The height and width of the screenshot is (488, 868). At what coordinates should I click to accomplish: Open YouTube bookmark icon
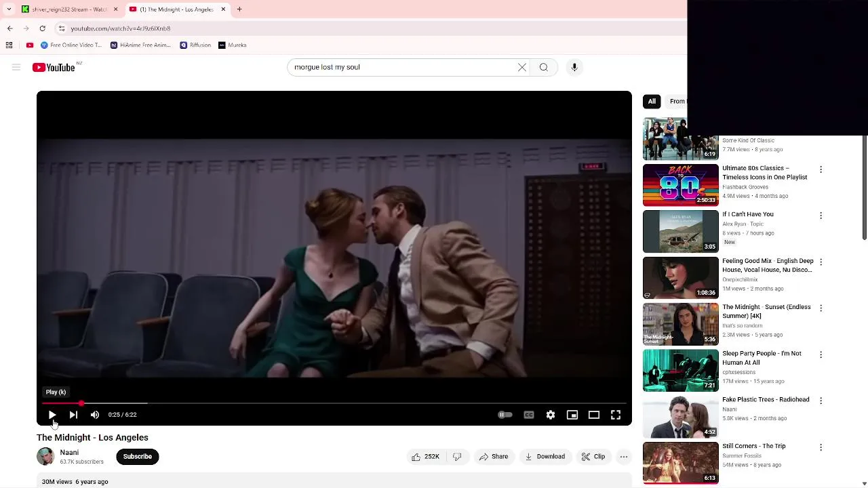click(30, 45)
